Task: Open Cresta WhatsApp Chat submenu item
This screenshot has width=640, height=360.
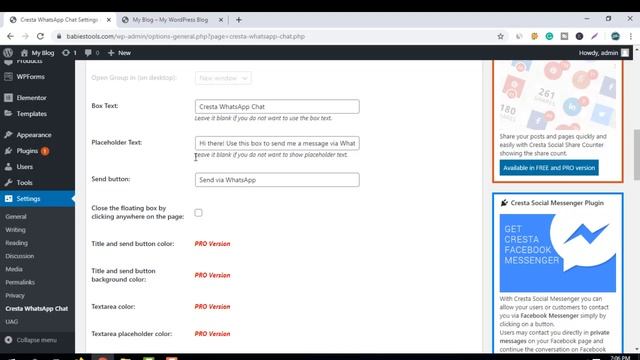Action: click(x=37, y=309)
